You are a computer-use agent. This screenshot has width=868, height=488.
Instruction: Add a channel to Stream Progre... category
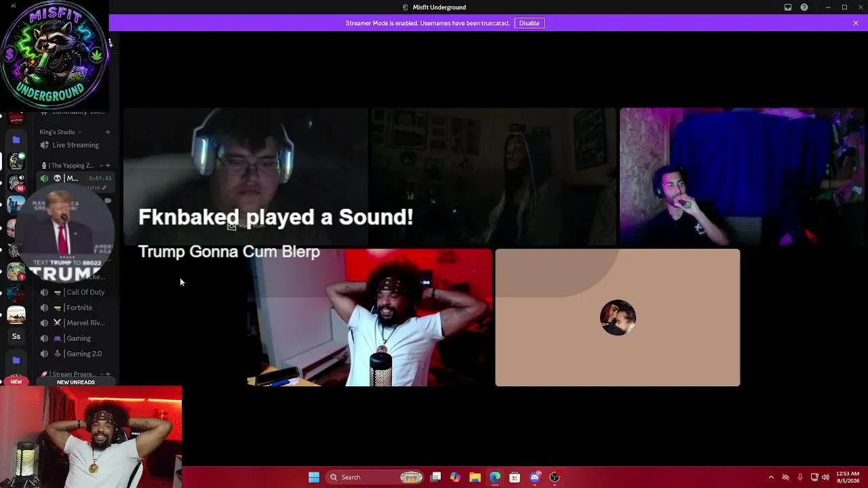pos(108,374)
